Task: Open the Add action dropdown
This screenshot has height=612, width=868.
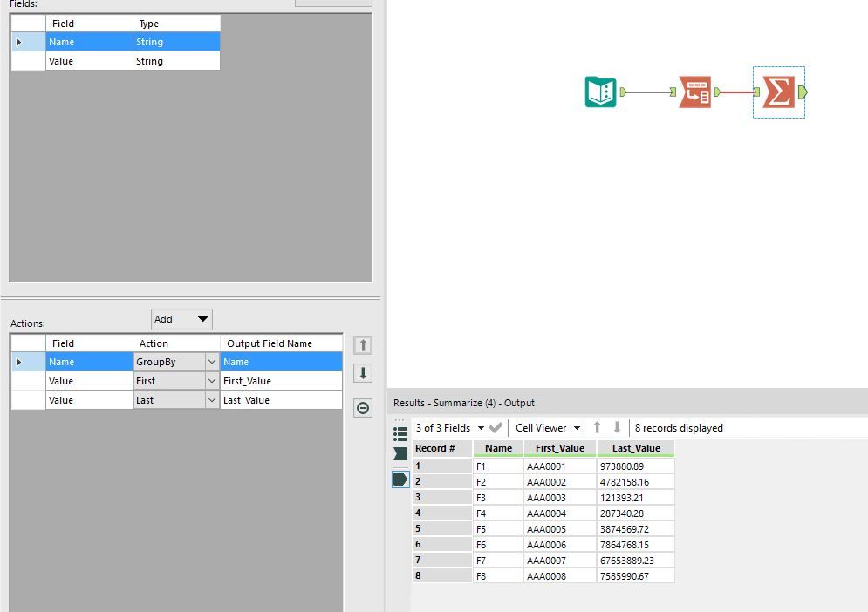Action: 181,319
